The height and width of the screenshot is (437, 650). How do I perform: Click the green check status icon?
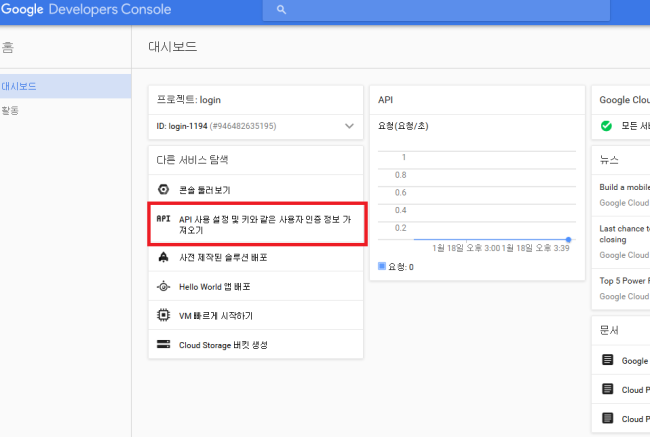point(606,126)
